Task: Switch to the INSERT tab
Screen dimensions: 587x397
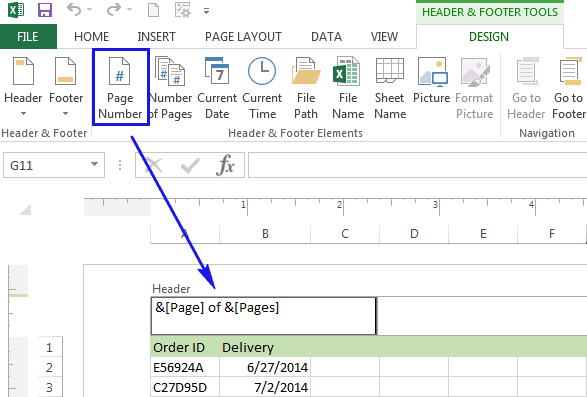Action: point(156,37)
